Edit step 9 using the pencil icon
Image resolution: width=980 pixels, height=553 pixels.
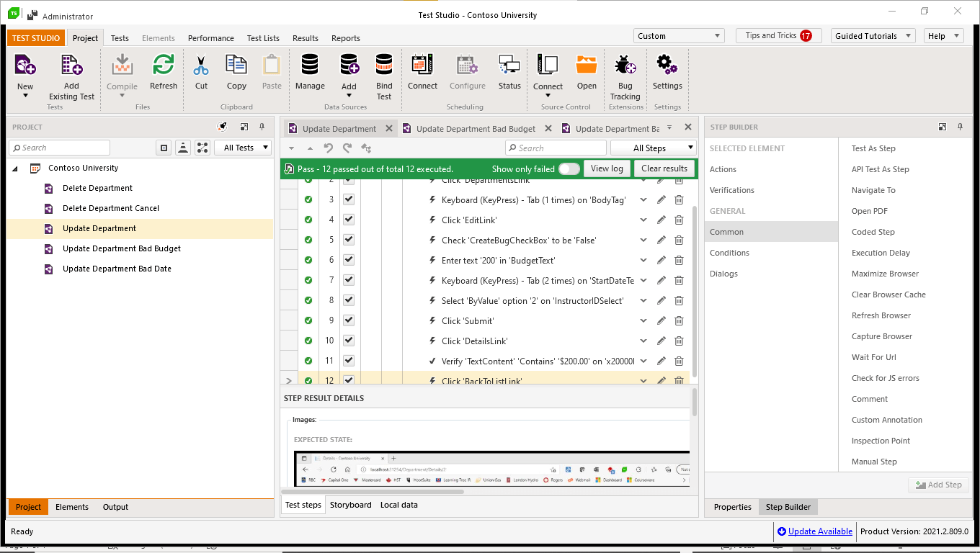click(x=661, y=321)
